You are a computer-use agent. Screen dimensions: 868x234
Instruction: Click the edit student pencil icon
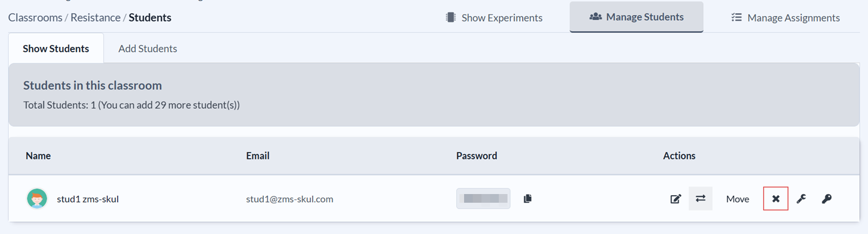click(675, 199)
